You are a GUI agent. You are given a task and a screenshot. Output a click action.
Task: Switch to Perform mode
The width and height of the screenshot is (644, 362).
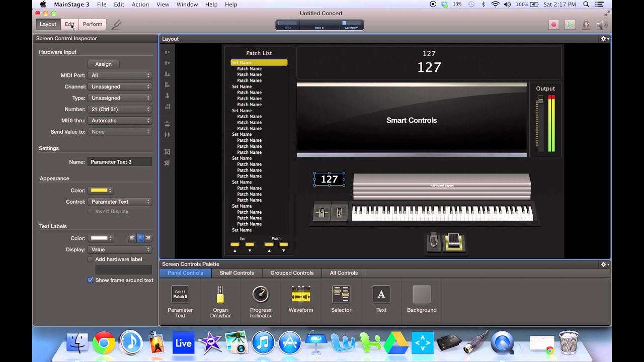coord(93,24)
